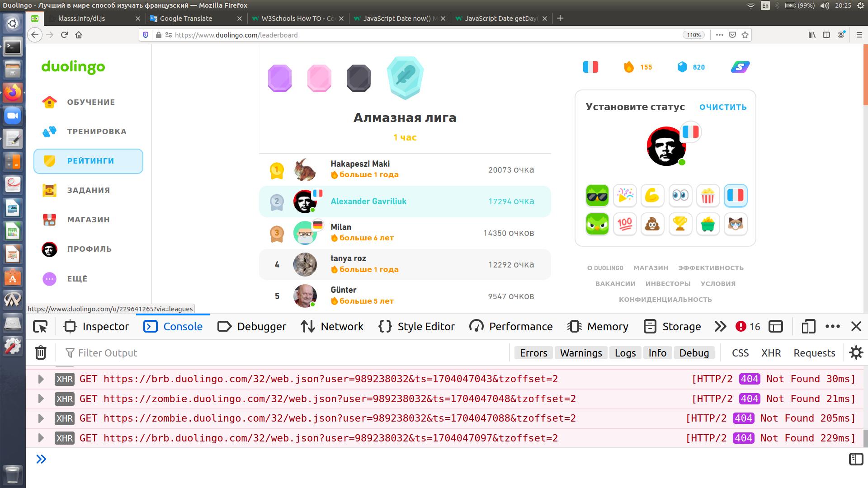Select the sunglasses Duo status icon
868x488 pixels.
597,196
